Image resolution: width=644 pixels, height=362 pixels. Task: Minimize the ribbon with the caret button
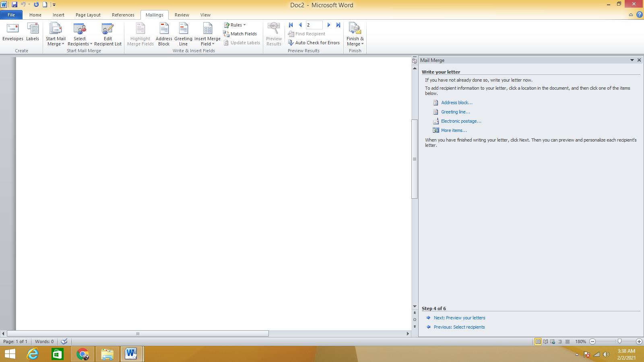coord(631,15)
